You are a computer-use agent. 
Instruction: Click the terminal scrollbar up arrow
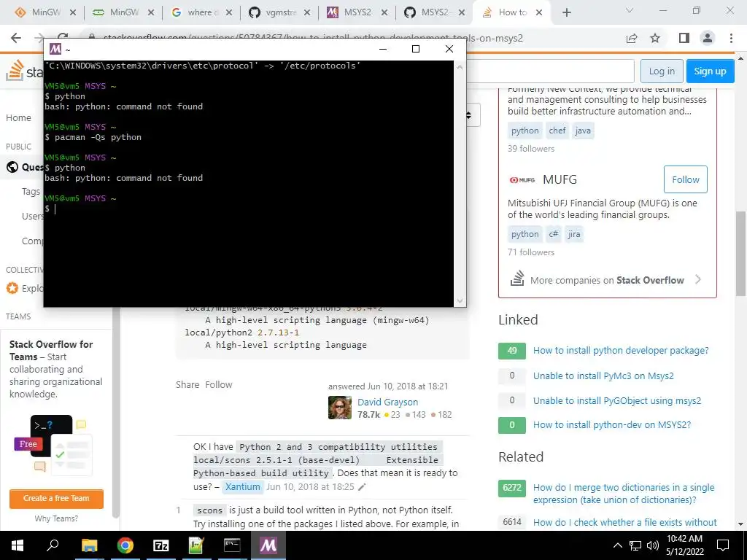(460, 67)
